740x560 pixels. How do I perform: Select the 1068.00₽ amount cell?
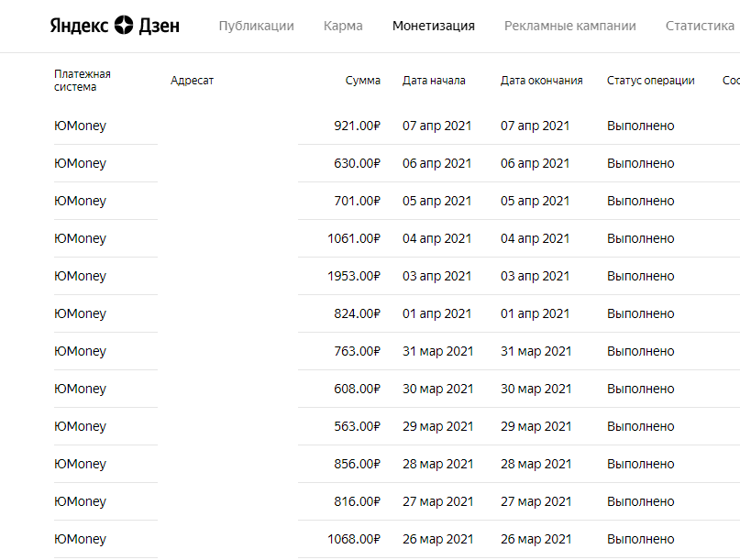pyautogui.click(x=353, y=539)
